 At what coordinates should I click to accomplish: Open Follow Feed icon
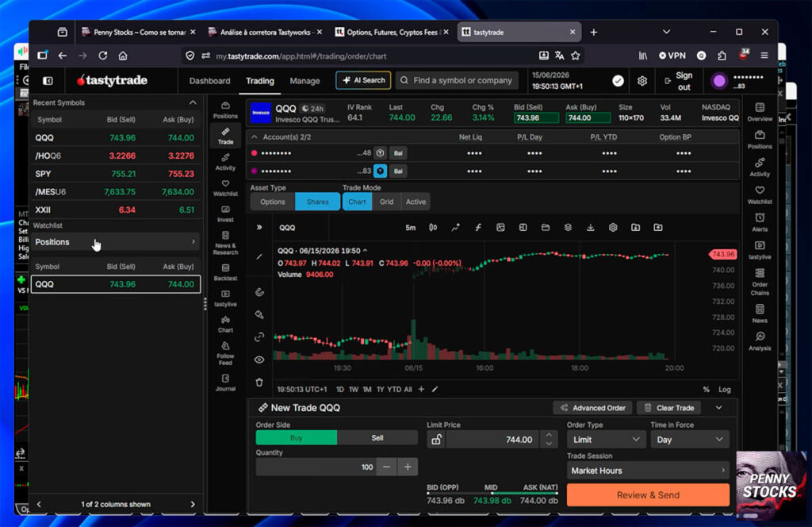coord(225,353)
